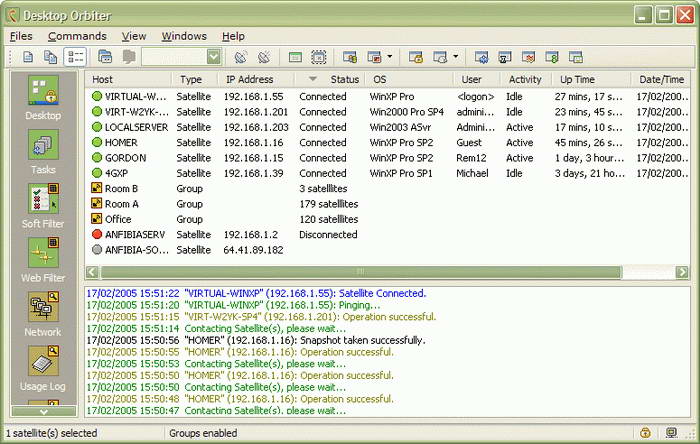The height and width of the screenshot is (444, 700).
Task: Click the down chevron below the sidebar icons
Action: point(43,411)
